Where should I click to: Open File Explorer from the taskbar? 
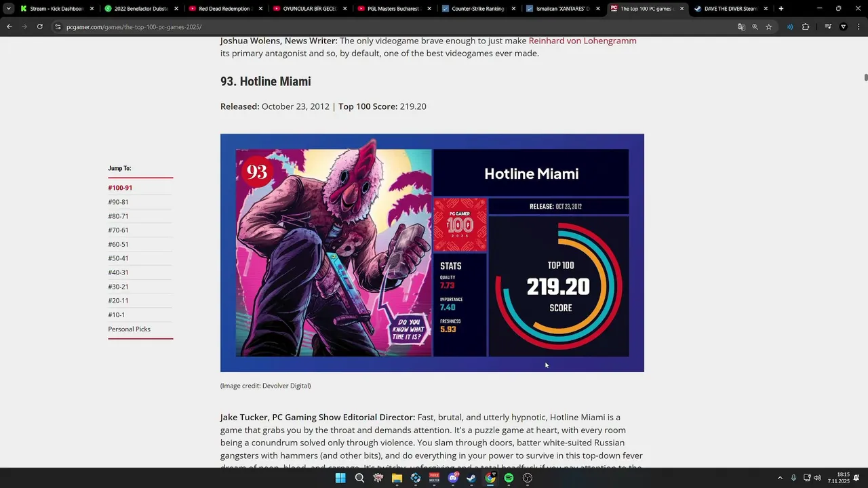(397, 478)
